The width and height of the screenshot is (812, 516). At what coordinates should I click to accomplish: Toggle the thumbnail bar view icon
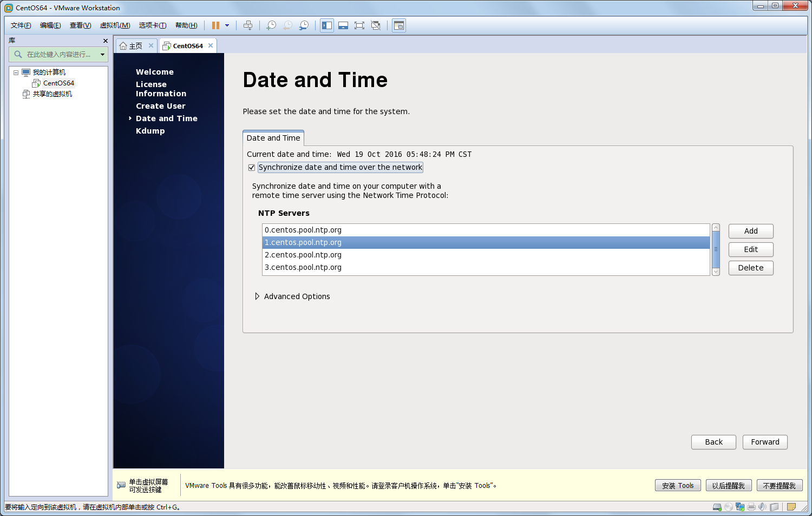pyautogui.click(x=343, y=25)
